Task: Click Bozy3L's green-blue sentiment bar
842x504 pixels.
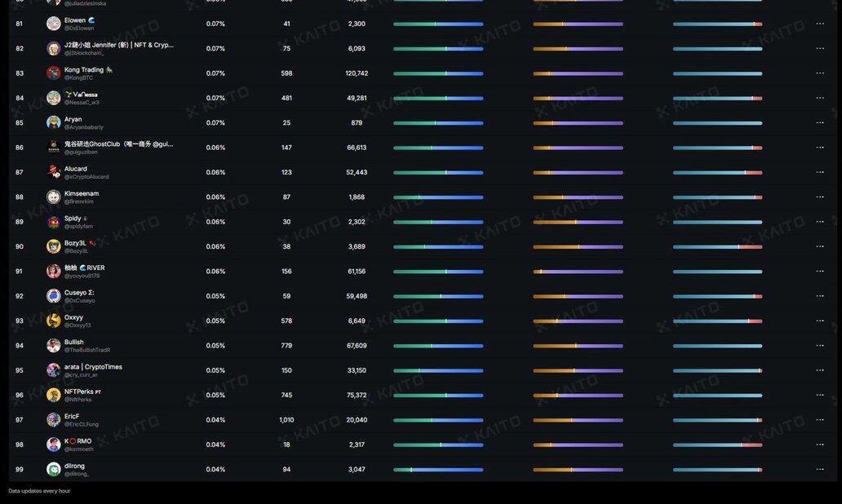Action: pyautogui.click(x=438, y=246)
